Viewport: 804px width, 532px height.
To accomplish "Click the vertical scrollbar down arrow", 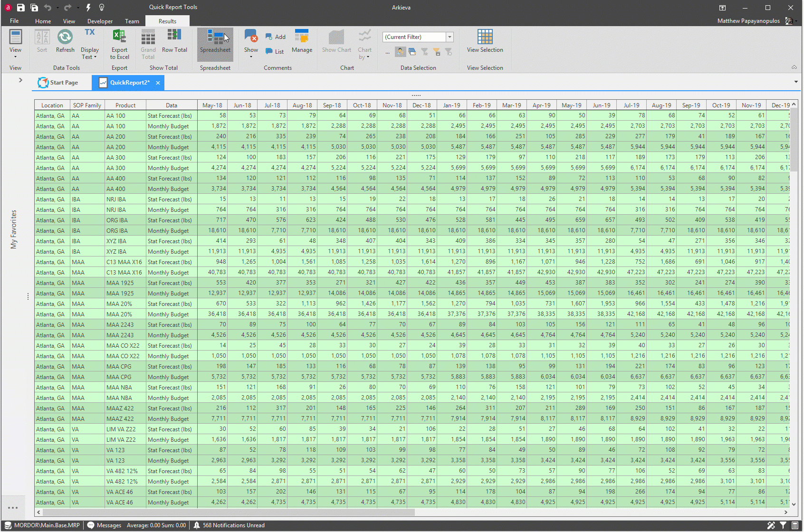I will pyautogui.click(x=794, y=504).
